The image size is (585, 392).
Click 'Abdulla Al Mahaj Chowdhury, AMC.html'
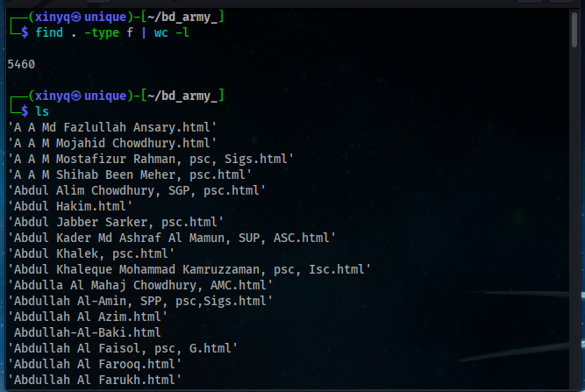tap(139, 285)
